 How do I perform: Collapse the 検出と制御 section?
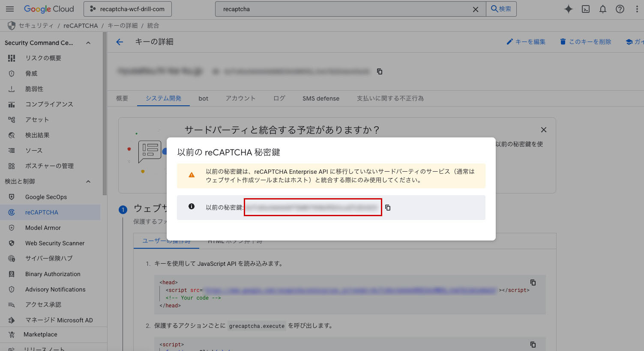pos(88,181)
